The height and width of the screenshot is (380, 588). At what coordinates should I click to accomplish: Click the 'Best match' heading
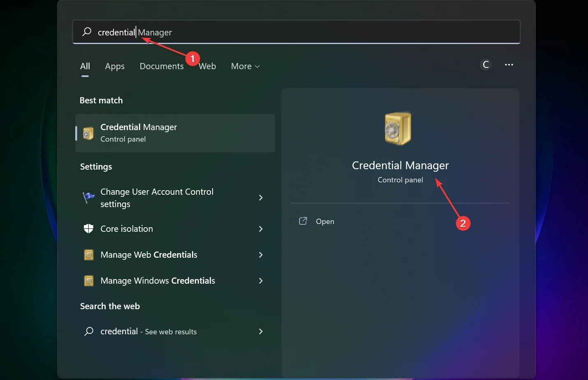pyautogui.click(x=101, y=100)
